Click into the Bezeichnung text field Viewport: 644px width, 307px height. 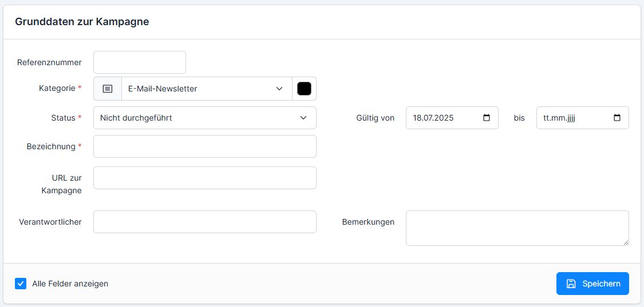(x=205, y=146)
